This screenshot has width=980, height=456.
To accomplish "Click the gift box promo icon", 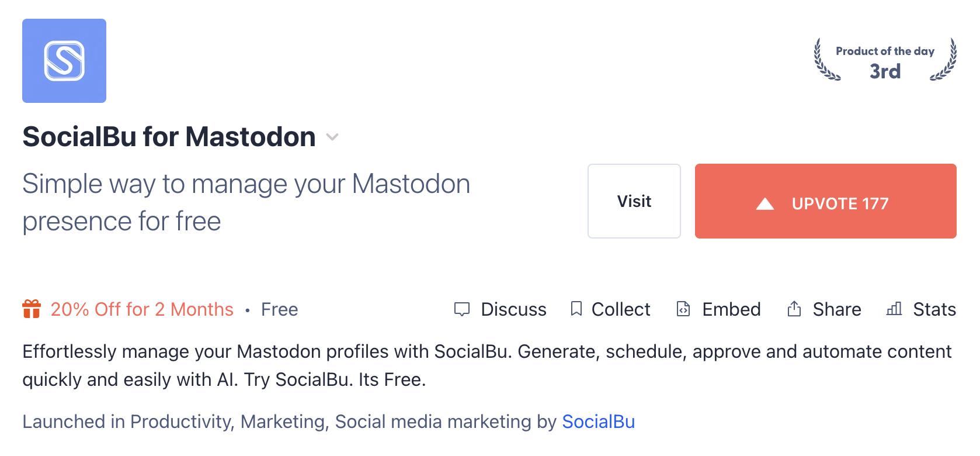I will (32, 309).
